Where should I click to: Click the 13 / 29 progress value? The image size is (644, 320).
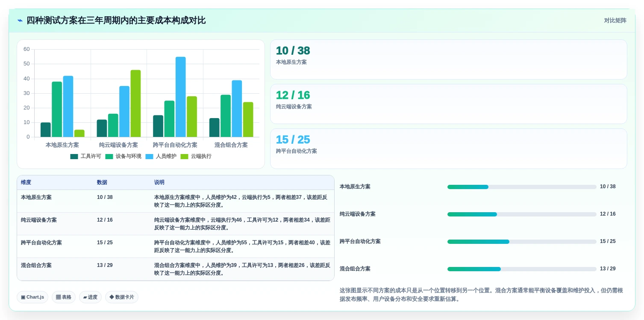(x=608, y=269)
